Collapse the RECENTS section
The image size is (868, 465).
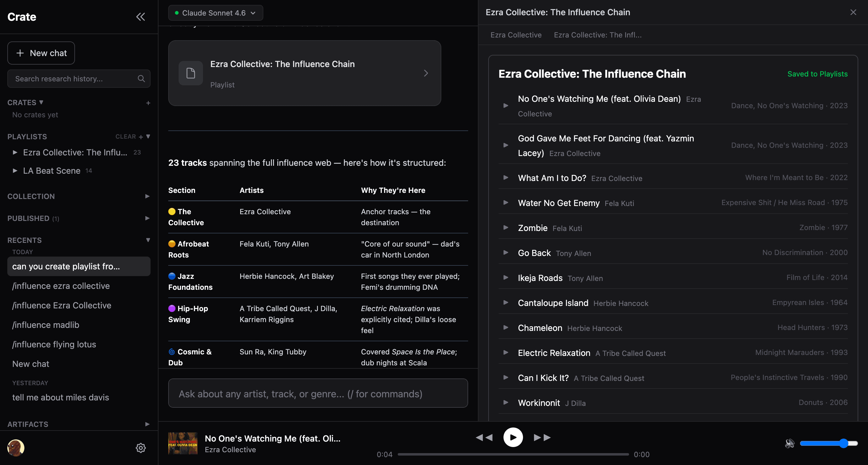coord(148,240)
